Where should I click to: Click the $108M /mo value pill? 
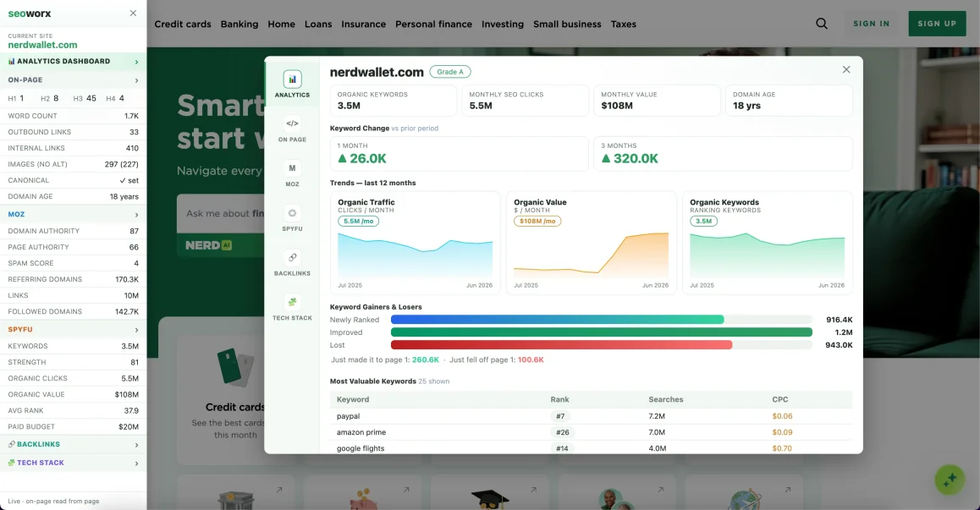(x=537, y=222)
